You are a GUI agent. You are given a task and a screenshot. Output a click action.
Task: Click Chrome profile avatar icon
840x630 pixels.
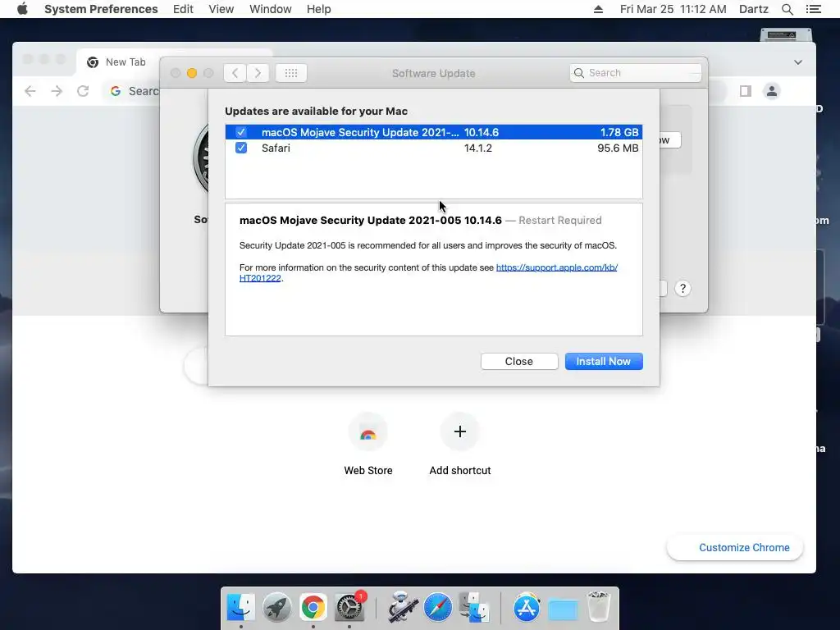(771, 91)
